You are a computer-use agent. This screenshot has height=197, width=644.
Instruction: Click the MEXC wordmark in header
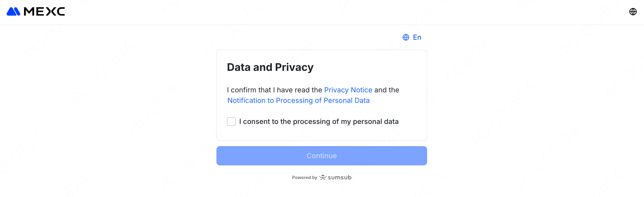pyautogui.click(x=44, y=11)
